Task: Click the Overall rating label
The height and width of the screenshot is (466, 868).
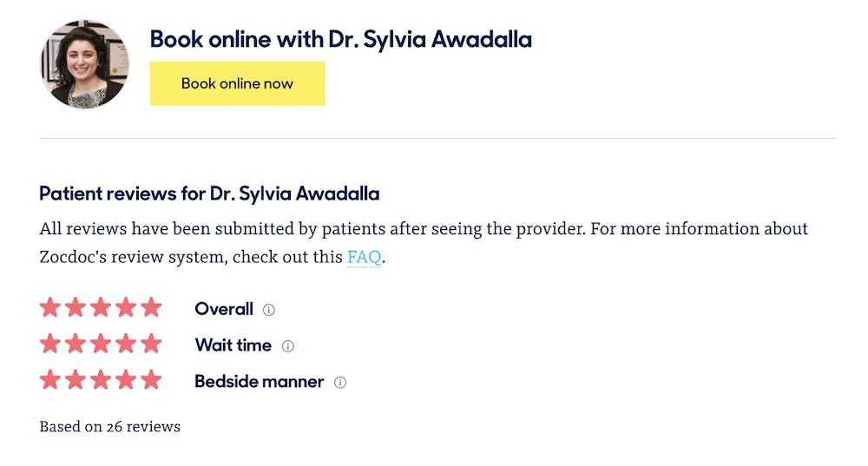Action: coord(224,309)
